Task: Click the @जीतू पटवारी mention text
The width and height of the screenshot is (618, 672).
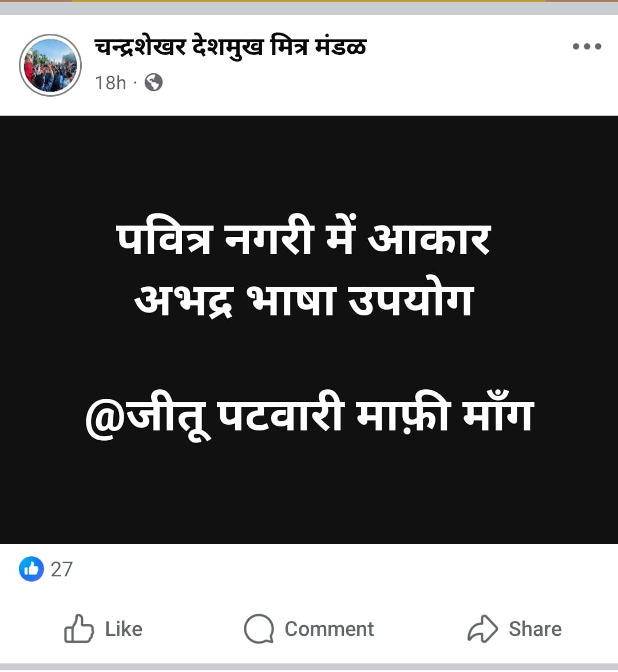Action: pos(215,415)
